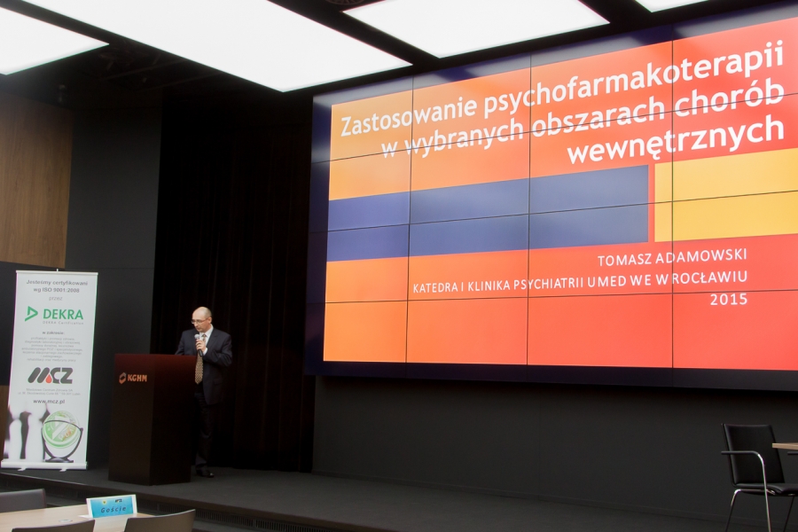Click the microphone held by the speaker
This screenshot has width=798, height=532.
point(197,338)
